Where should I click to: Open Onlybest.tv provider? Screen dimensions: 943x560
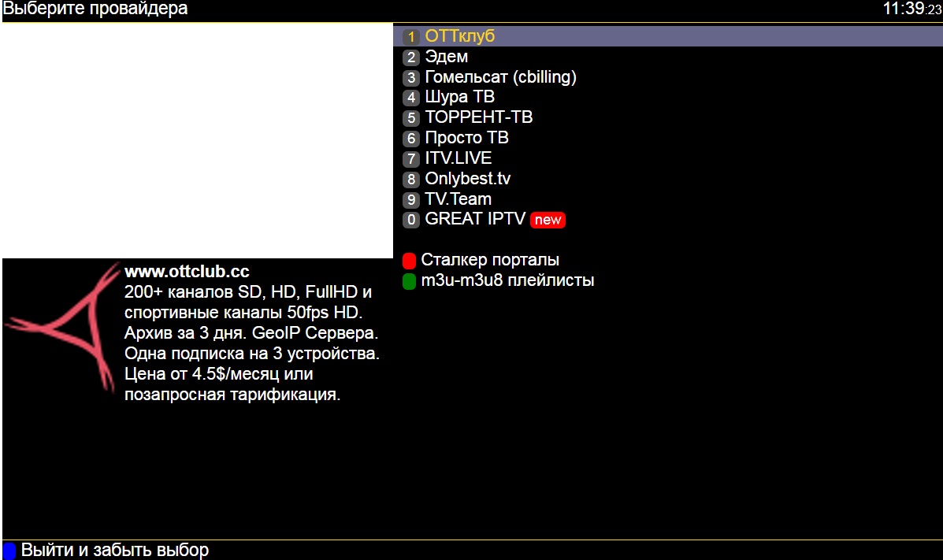tap(467, 179)
